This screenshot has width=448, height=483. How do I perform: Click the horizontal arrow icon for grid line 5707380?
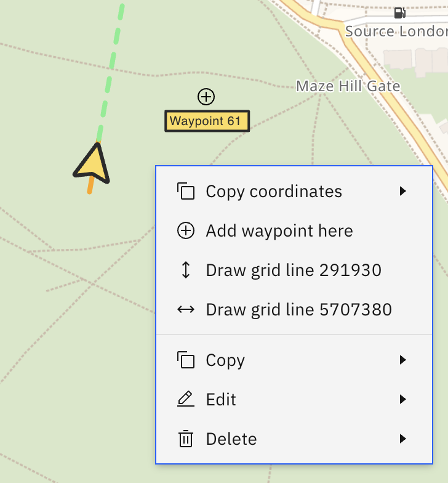coord(186,309)
